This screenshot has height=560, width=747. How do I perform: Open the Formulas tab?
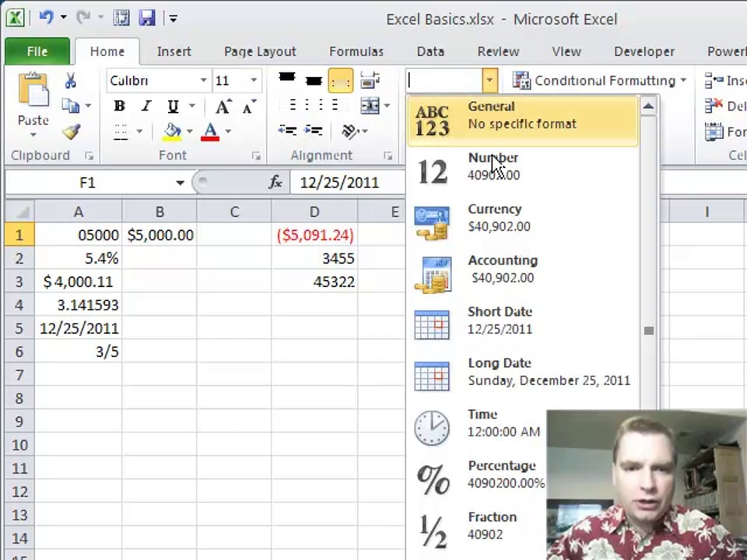click(x=356, y=51)
